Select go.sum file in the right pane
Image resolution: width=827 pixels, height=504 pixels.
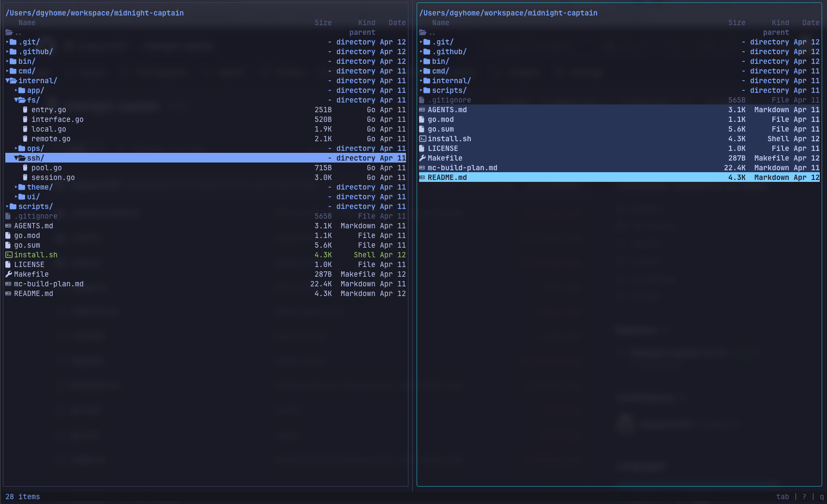coord(440,129)
